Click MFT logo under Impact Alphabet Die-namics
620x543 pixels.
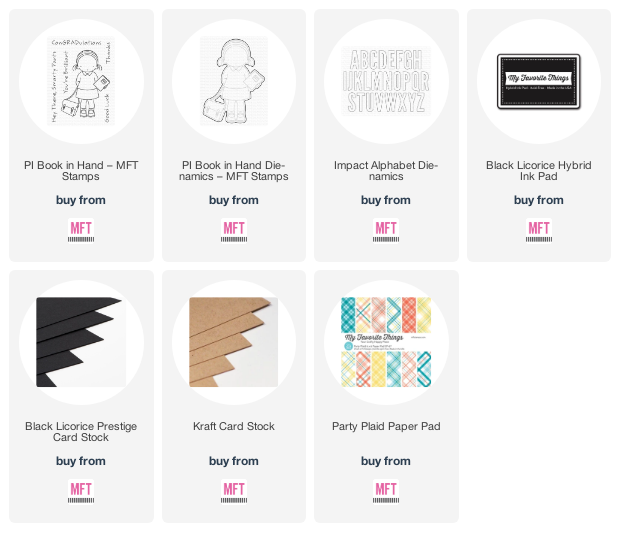386,231
